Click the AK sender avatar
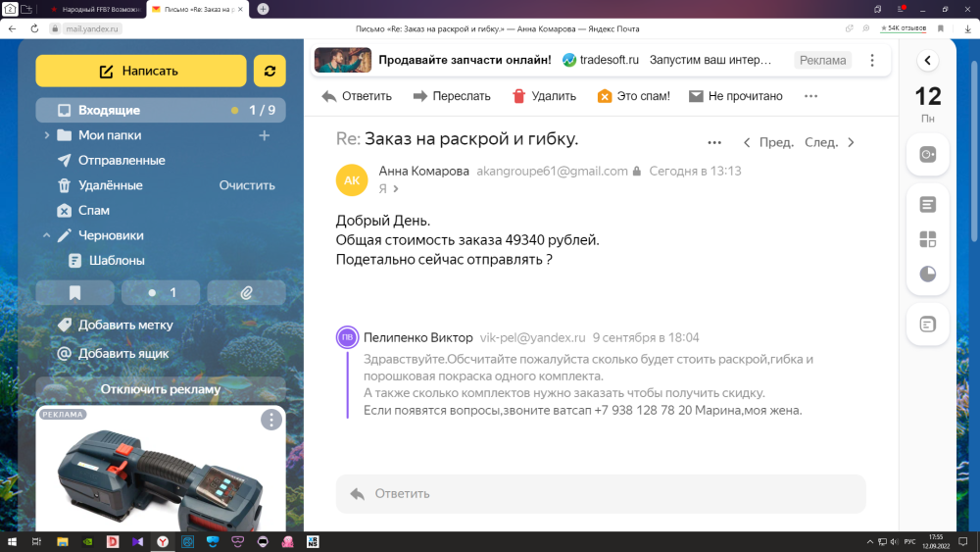The image size is (980, 552). point(352,180)
